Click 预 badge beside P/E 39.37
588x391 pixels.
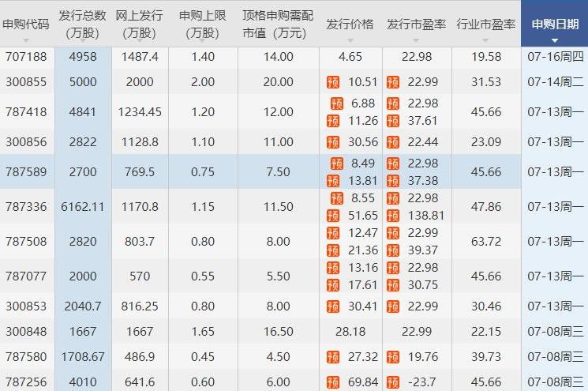393,250
